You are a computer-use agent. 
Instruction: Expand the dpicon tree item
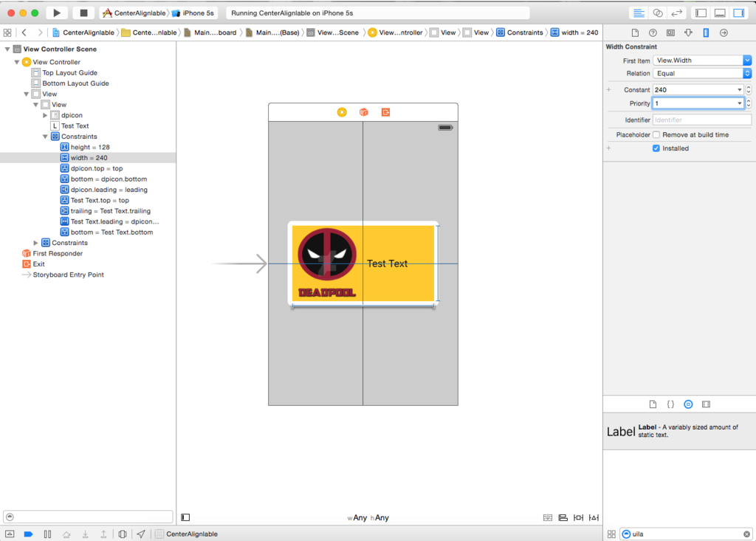pos(45,115)
